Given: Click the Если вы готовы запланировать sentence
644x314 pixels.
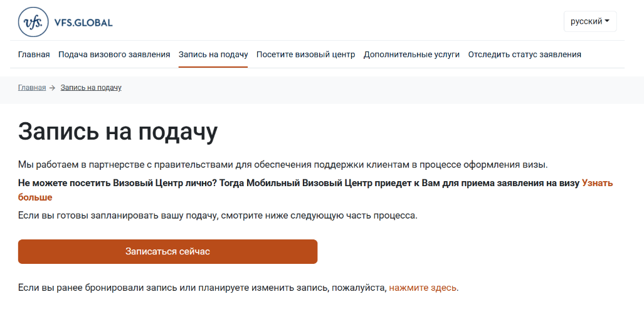Looking at the screenshot, I should point(218,216).
